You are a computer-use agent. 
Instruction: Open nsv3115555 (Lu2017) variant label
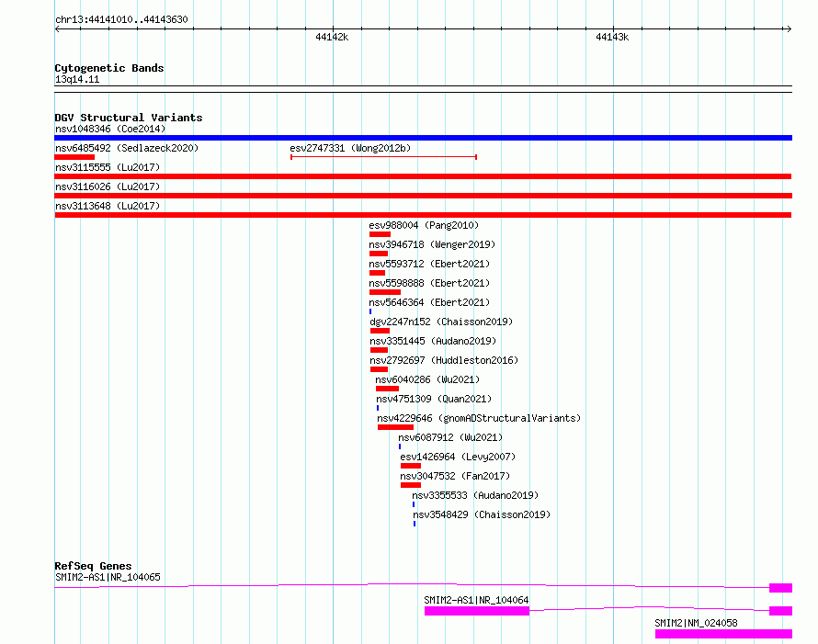[108, 167]
